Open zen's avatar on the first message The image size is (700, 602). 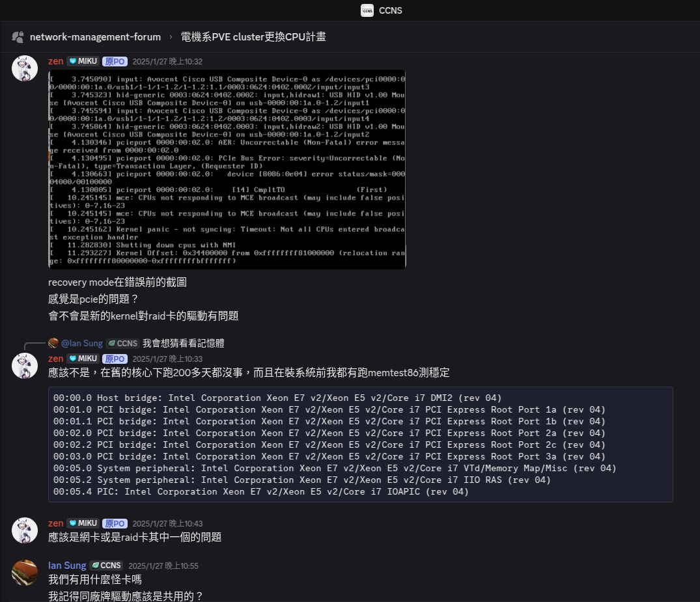25,68
